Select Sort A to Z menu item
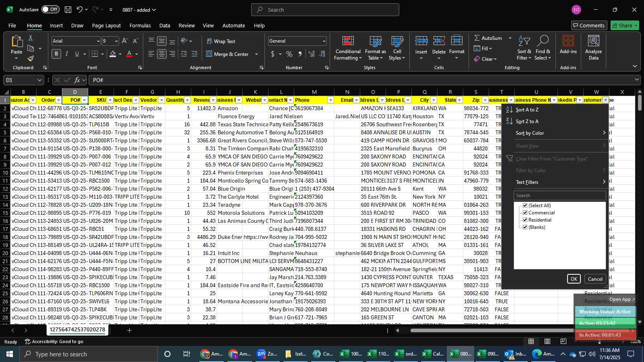 click(x=555, y=110)
